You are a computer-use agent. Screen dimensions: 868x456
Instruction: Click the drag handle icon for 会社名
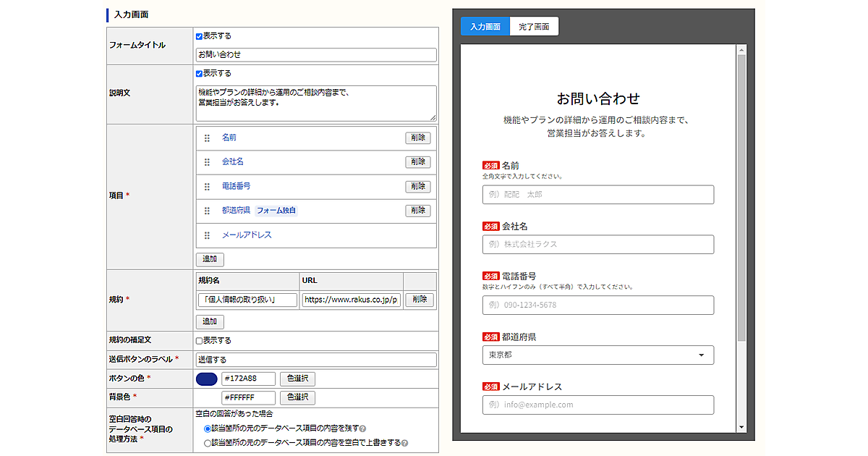tap(207, 162)
